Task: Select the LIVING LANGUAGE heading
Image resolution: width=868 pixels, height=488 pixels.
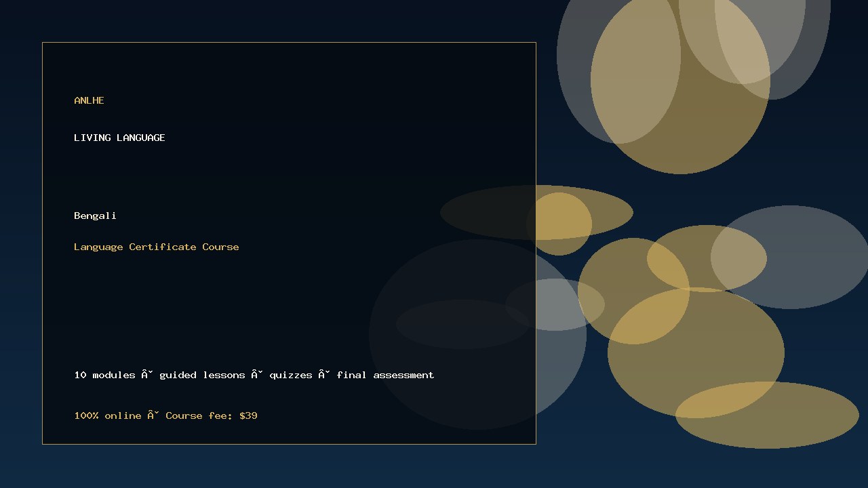Action: point(119,138)
